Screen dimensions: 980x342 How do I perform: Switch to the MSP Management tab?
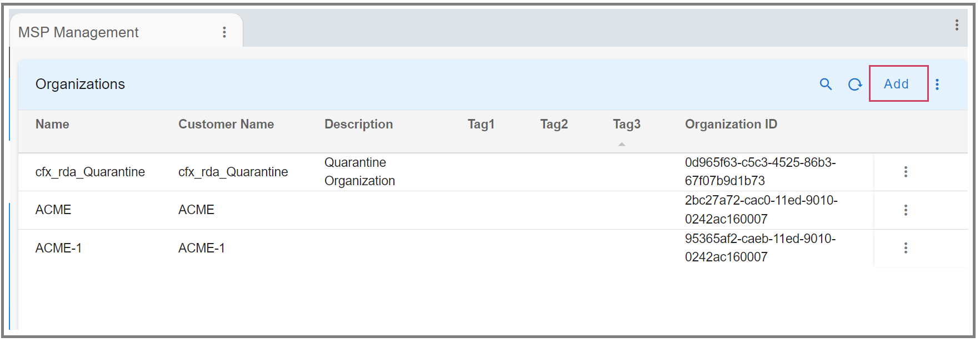pyautogui.click(x=79, y=32)
